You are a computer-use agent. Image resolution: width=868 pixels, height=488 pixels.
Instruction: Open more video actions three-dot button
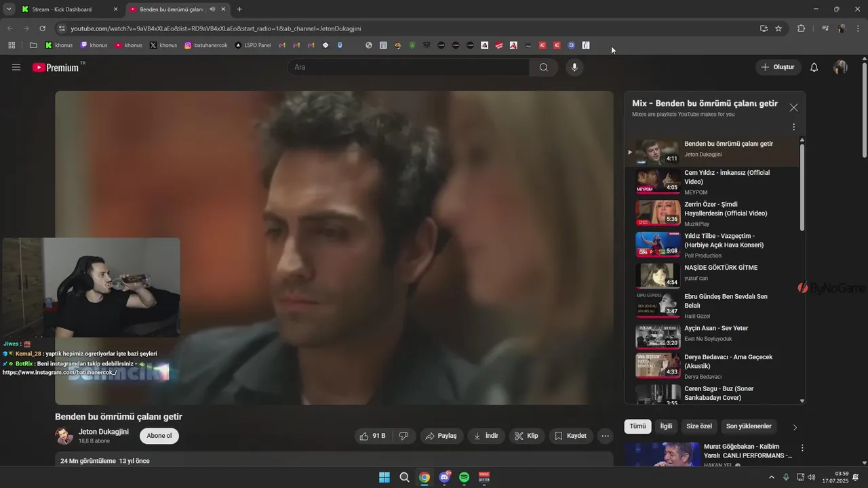tap(606, 436)
